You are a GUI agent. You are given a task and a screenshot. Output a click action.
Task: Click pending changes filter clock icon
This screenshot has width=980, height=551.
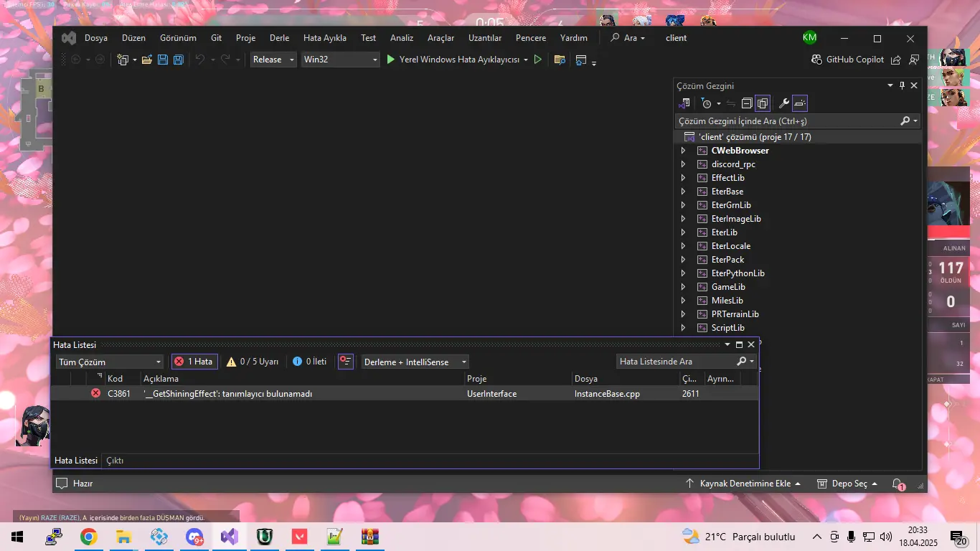pos(706,103)
